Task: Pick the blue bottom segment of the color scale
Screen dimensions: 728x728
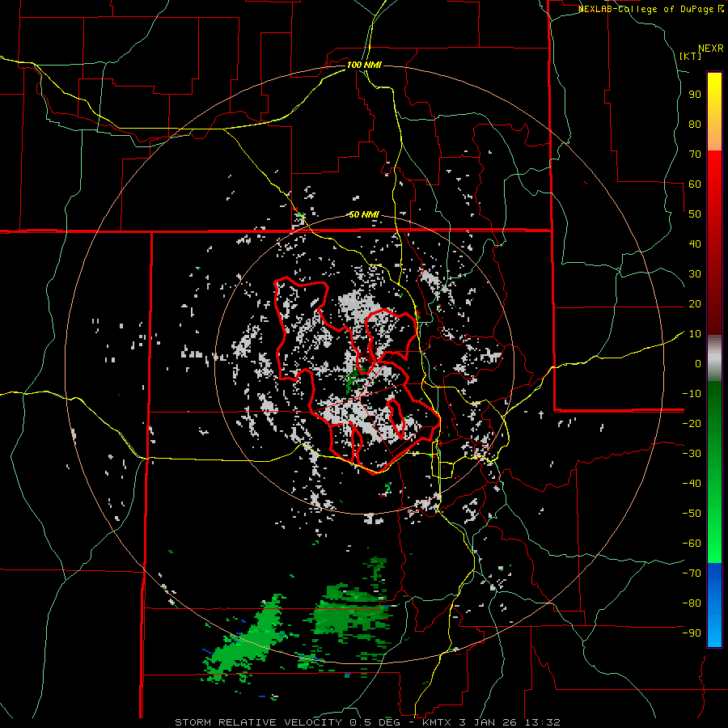Action: click(714, 605)
